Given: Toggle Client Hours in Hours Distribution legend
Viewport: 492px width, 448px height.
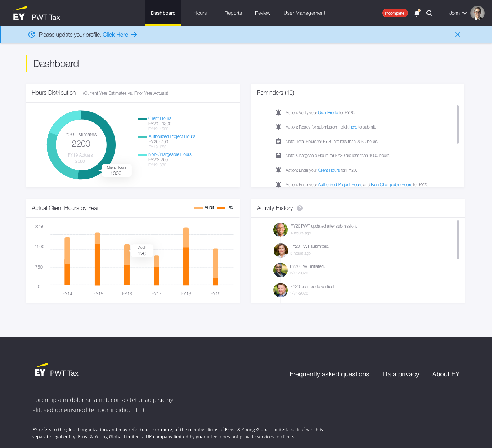Looking at the screenshot, I should click(x=160, y=118).
